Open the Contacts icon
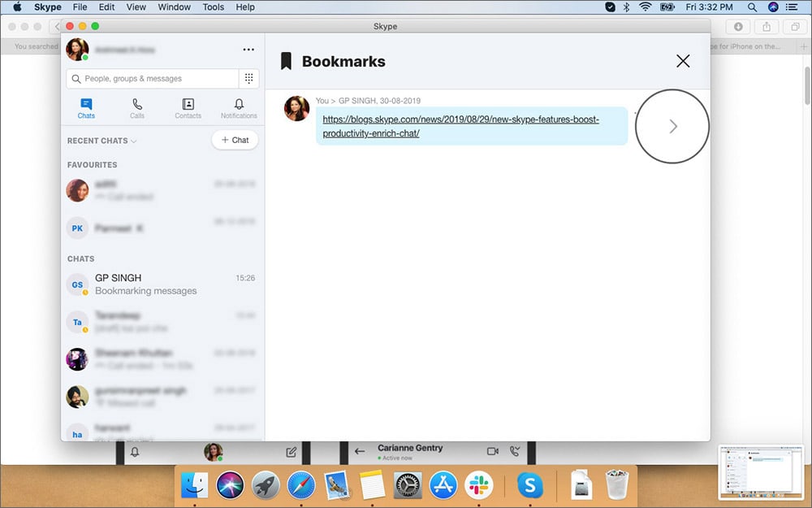Screen dimensions: 812x508 point(188,106)
